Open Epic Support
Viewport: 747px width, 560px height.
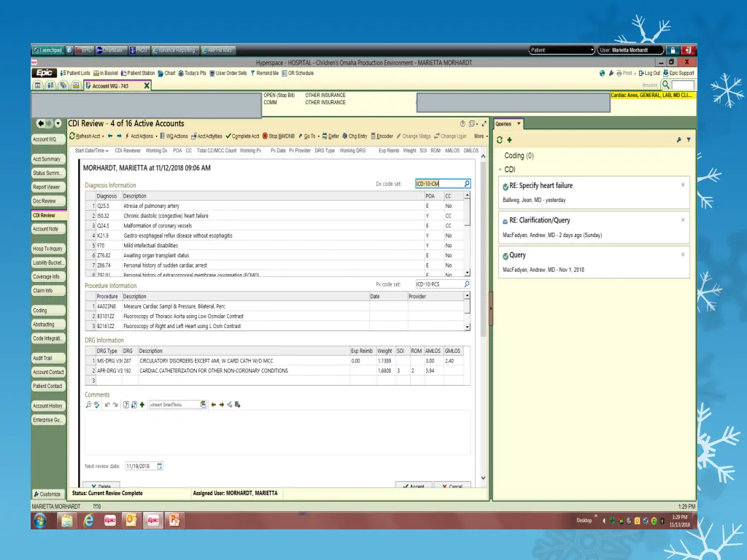[679, 74]
